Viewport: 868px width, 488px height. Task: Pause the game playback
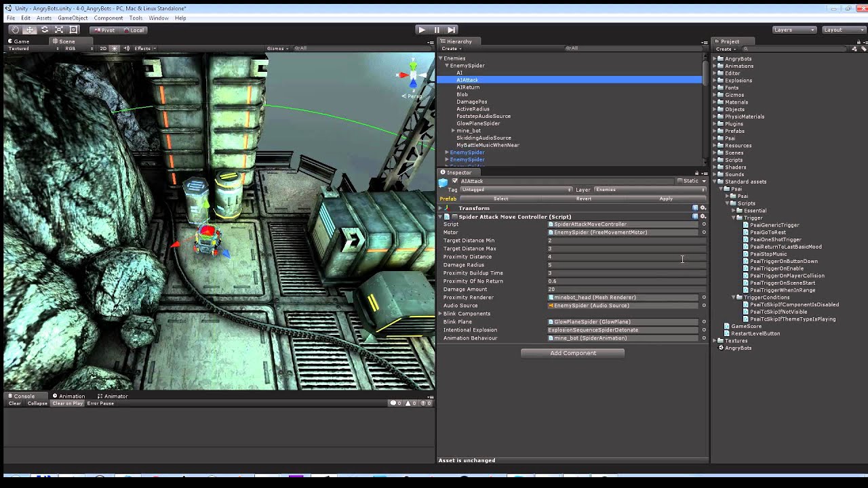437,30
